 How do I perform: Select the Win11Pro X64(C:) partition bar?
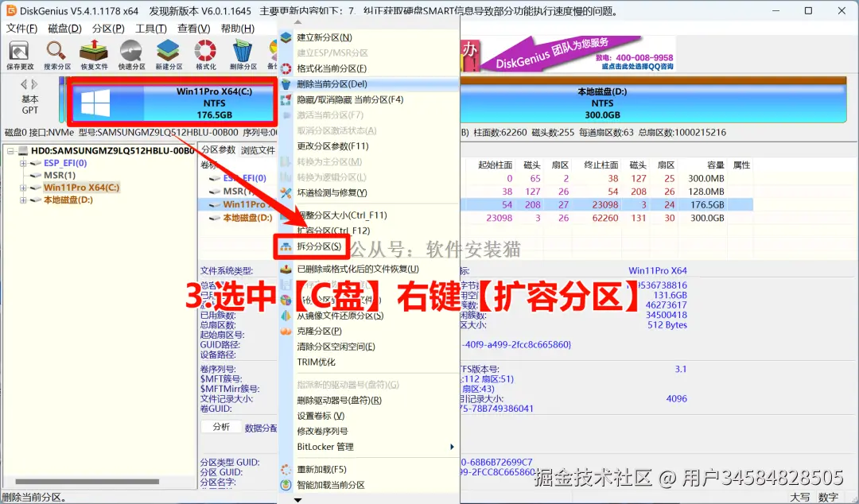click(x=172, y=103)
